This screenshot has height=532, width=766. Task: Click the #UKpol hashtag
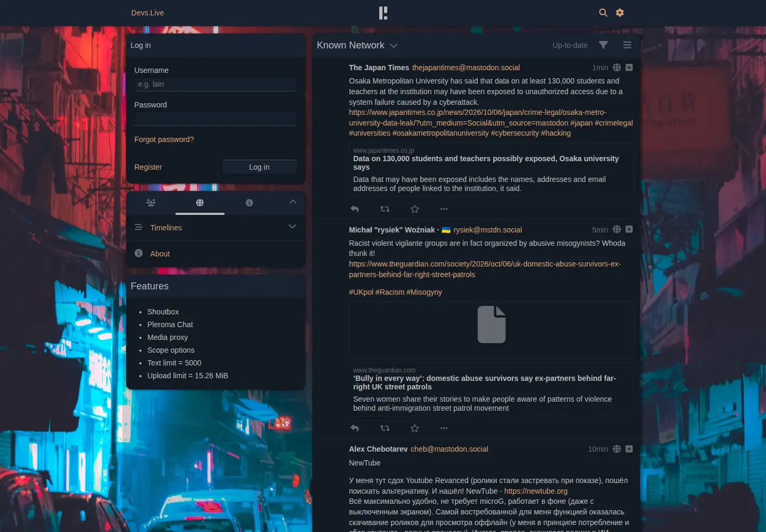click(361, 292)
